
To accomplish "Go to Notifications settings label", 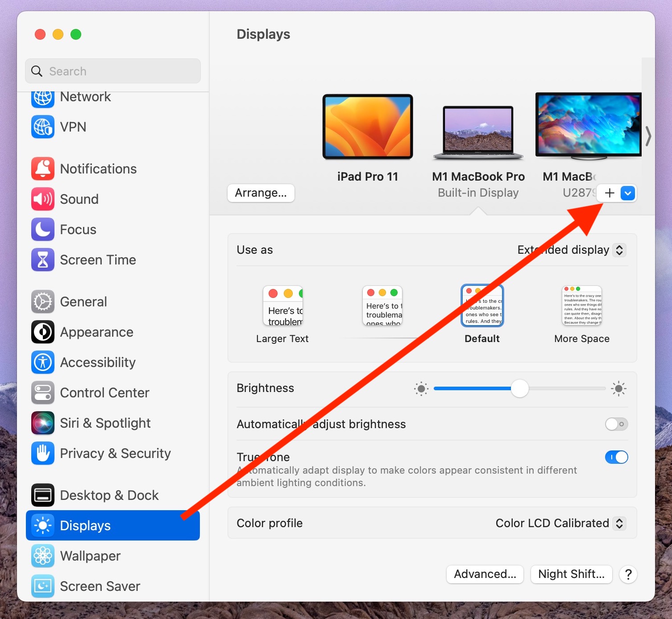I will pos(98,169).
